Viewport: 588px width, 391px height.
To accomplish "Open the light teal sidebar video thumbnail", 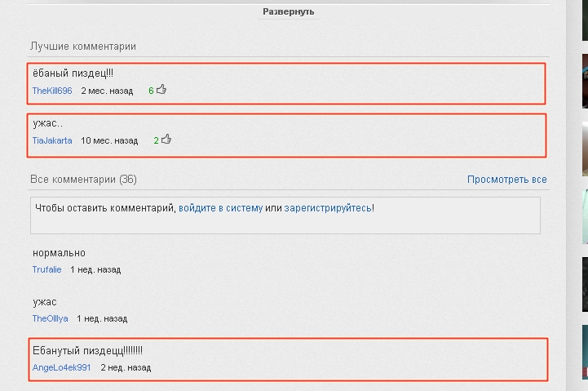I will (585, 216).
